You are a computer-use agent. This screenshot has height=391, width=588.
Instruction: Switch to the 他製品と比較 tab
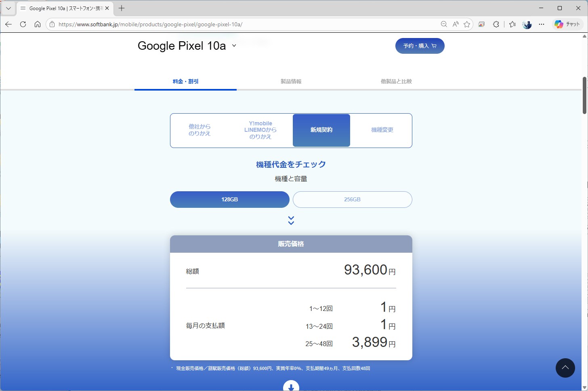tap(396, 81)
